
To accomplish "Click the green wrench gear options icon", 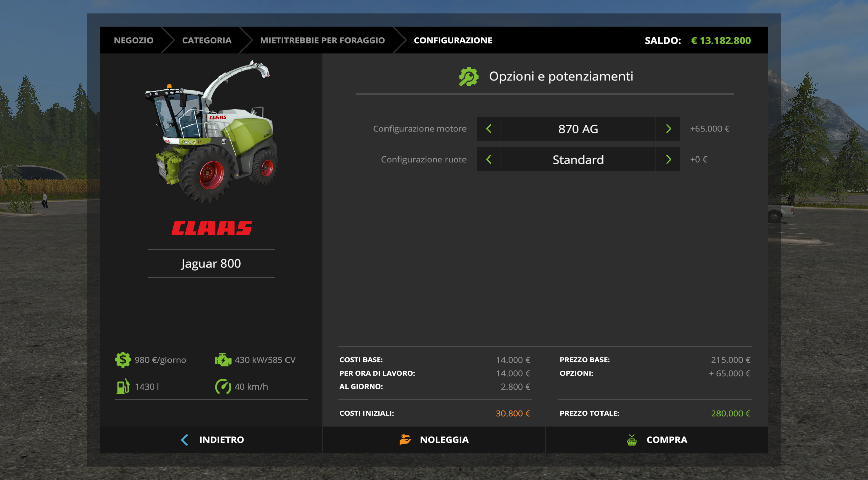I will point(469,77).
